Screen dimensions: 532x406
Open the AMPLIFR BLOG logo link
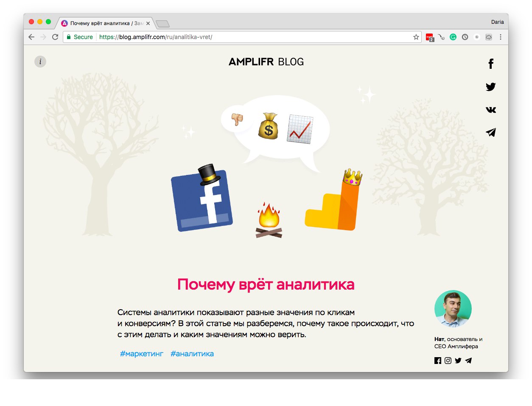coord(266,62)
